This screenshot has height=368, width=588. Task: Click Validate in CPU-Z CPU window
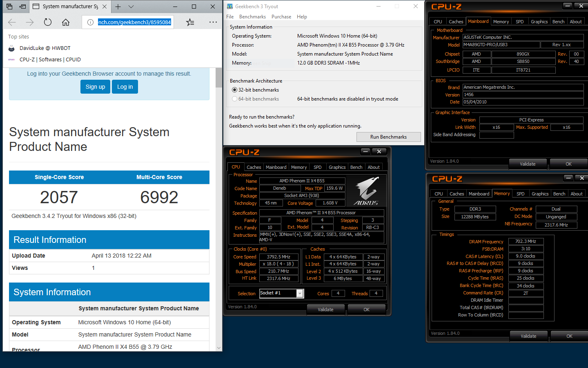point(325,310)
